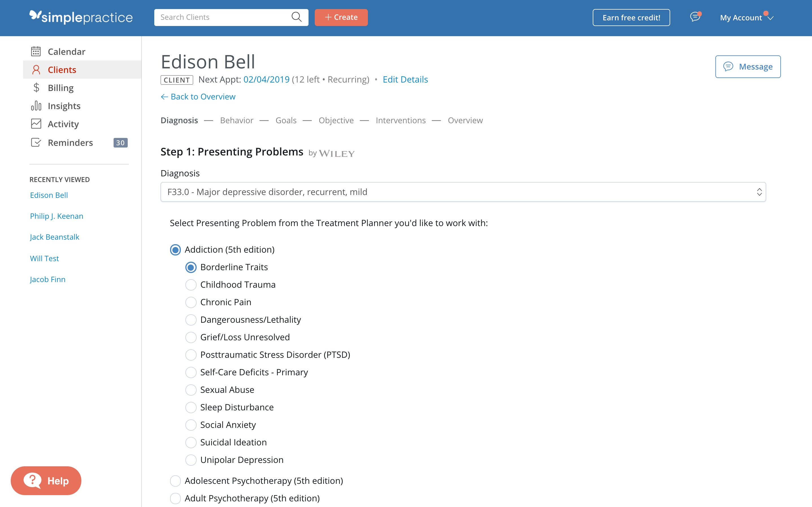Click the orange Create button
This screenshot has width=812, height=507.
pos(342,17)
